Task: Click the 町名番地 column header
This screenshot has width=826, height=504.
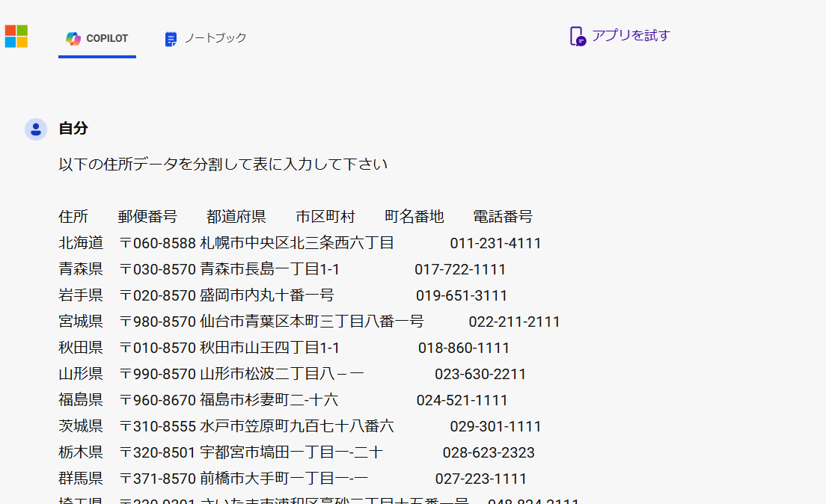Action: pyautogui.click(x=414, y=216)
